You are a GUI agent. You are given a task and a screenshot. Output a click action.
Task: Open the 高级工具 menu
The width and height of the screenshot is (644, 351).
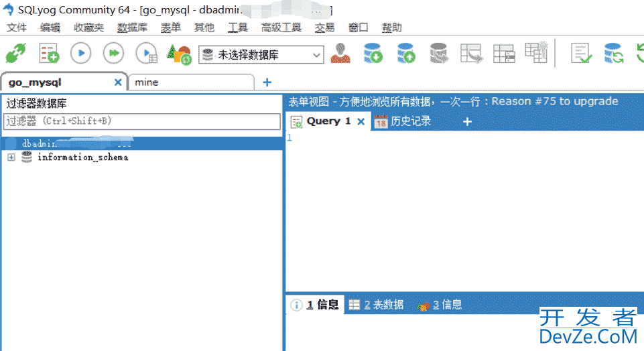[281, 27]
